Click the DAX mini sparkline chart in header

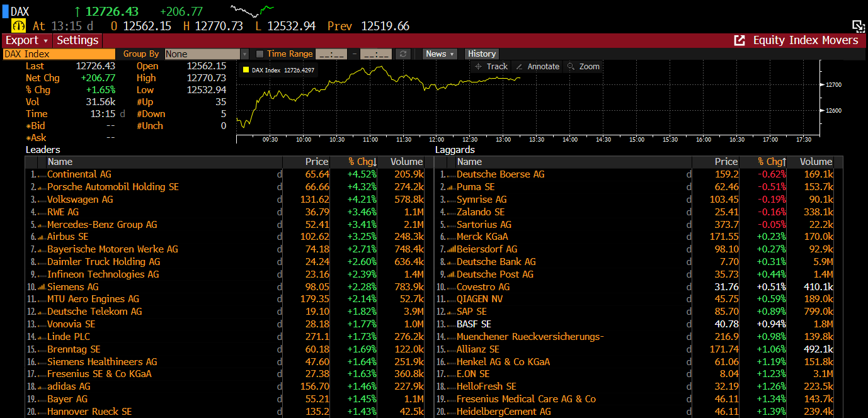coord(252,11)
